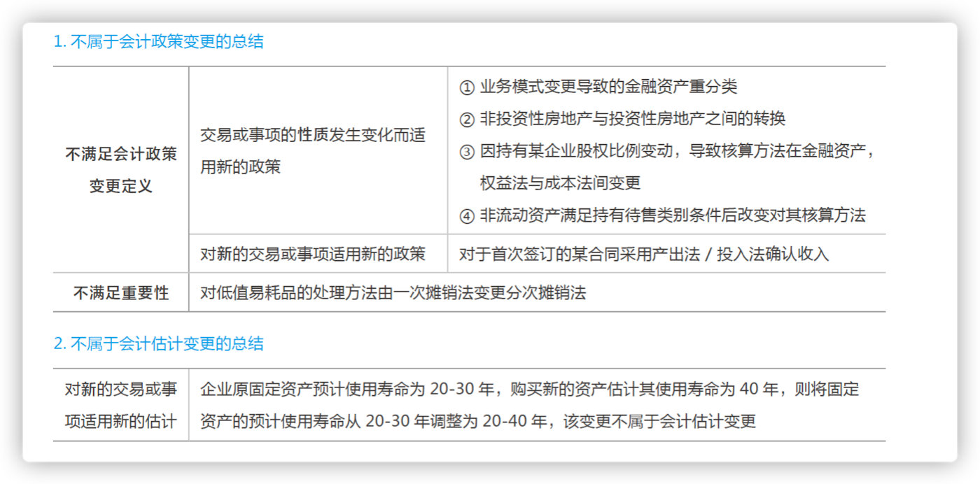Screen dimensions: 980x484
Task: Click the line "非投资性房地产与投资性房地产之间的转换"
Action: [x=632, y=120]
